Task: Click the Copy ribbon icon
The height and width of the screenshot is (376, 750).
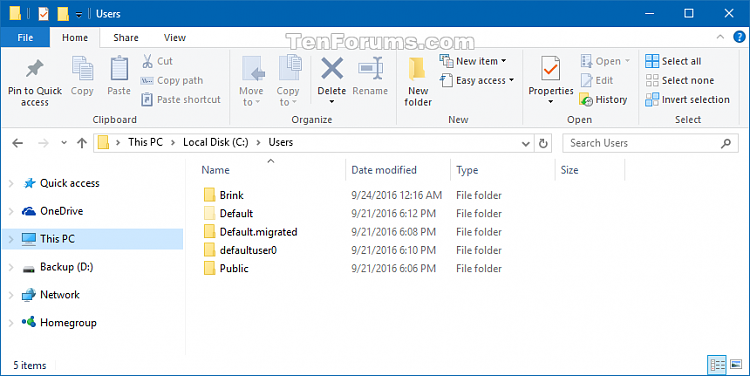Action: (82, 69)
